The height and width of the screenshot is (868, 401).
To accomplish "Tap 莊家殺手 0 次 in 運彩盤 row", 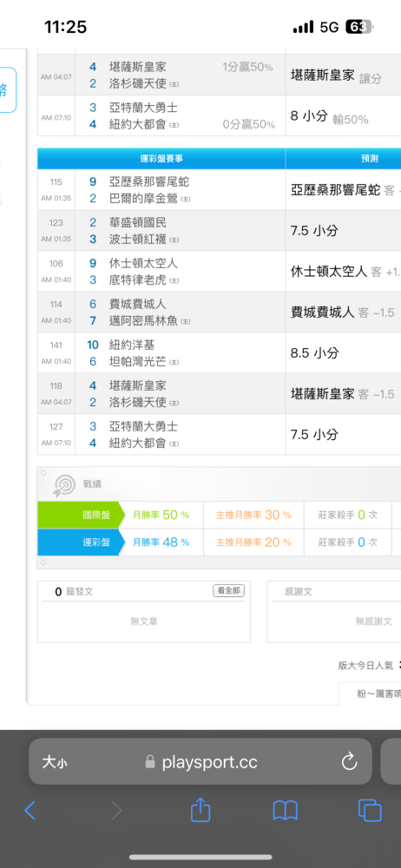I will click(348, 542).
